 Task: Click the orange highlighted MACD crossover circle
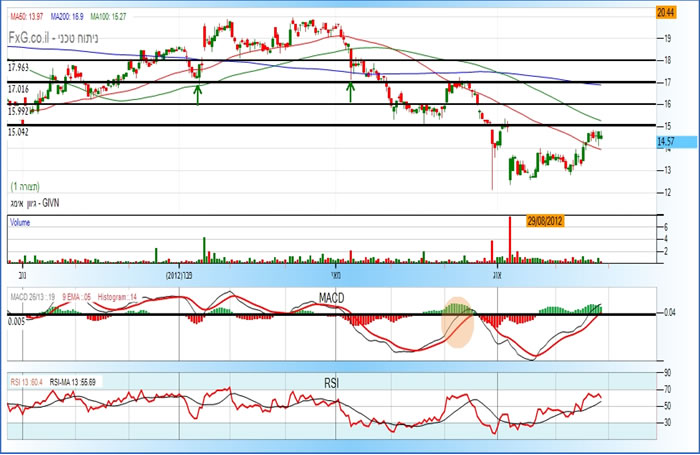click(458, 322)
